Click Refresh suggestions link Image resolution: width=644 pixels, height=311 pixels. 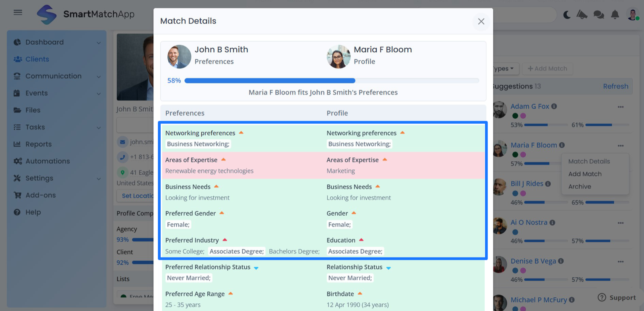[x=615, y=86]
